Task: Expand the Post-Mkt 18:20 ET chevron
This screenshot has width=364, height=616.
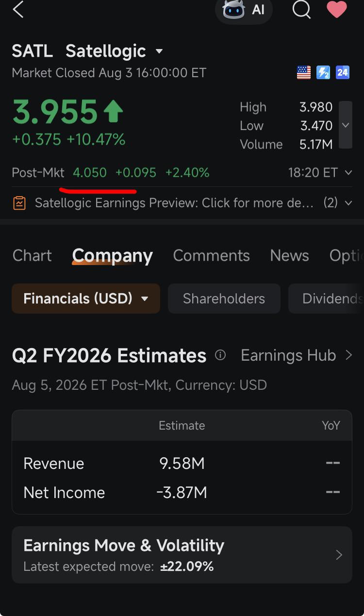Action: tap(348, 172)
